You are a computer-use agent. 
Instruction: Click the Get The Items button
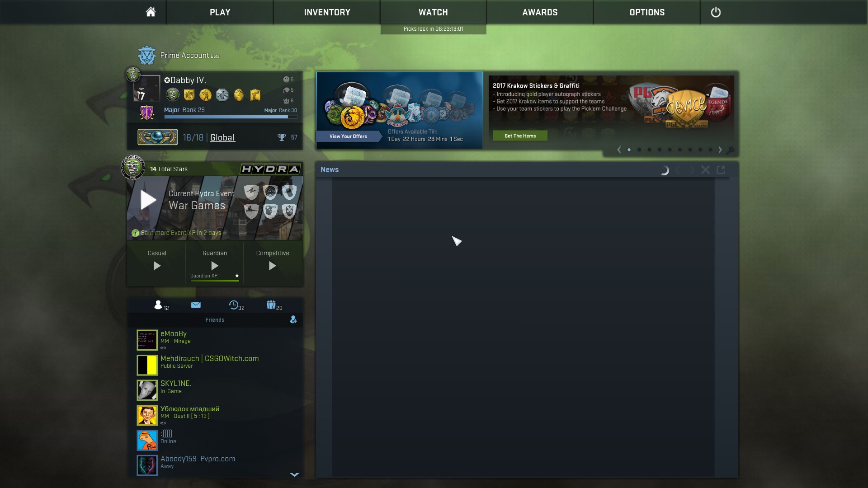(x=520, y=136)
